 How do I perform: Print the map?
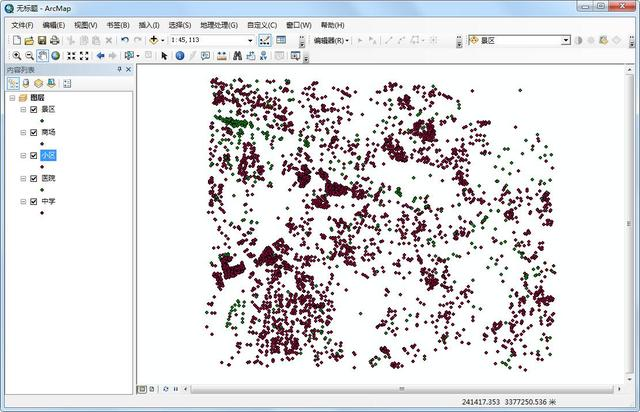(54, 40)
